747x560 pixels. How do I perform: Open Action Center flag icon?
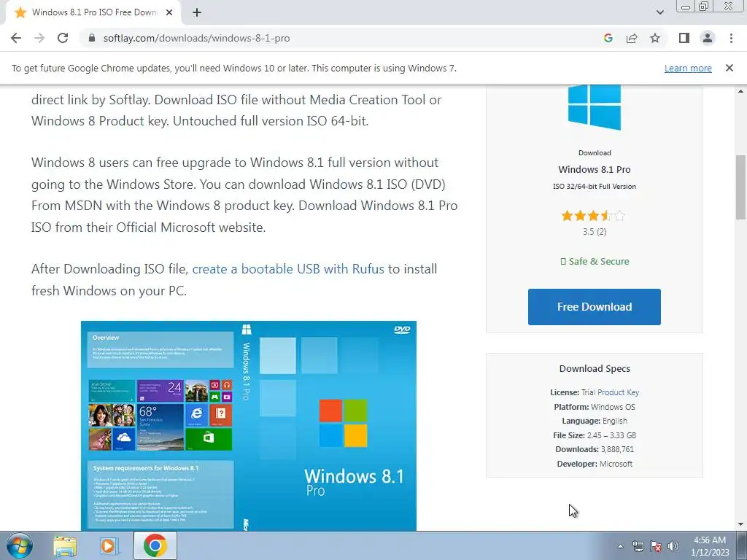[x=656, y=546]
